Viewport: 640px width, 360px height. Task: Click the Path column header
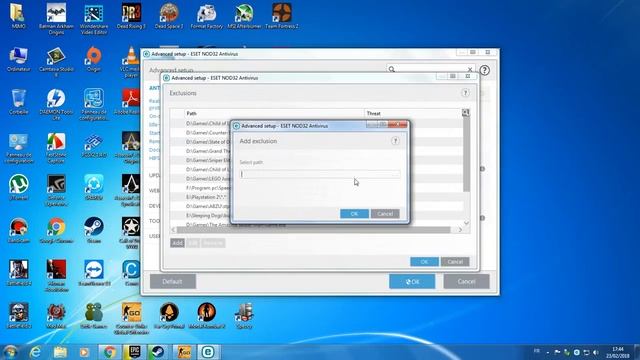(191, 113)
